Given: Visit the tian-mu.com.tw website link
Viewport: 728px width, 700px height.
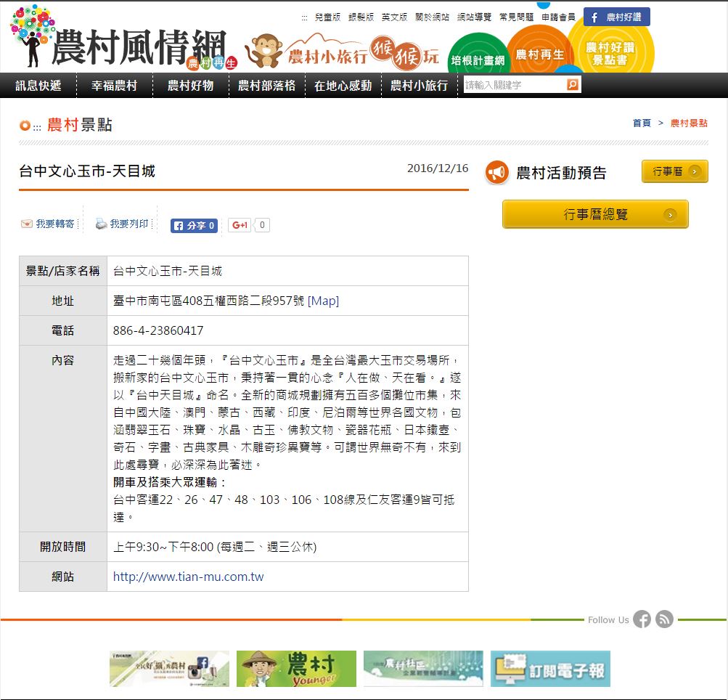Looking at the screenshot, I should point(188,577).
